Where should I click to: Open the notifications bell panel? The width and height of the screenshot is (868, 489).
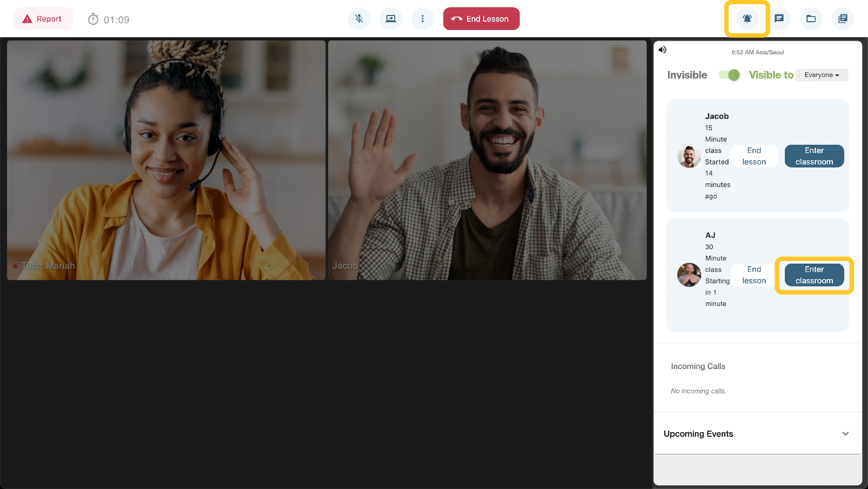tap(747, 19)
